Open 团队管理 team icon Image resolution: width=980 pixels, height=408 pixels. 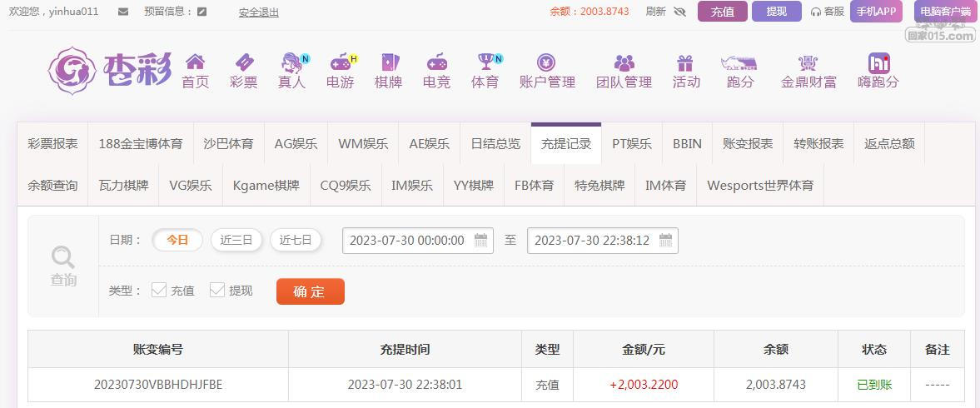[x=624, y=62]
